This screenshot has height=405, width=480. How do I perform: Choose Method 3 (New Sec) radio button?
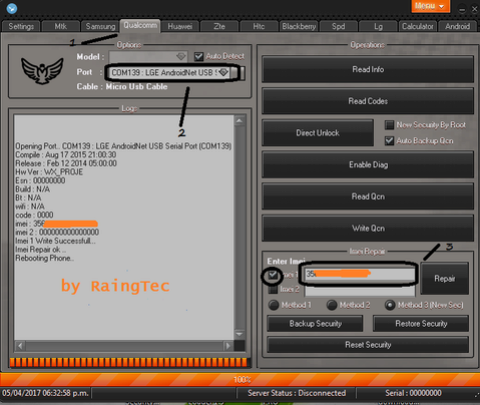[390, 305]
